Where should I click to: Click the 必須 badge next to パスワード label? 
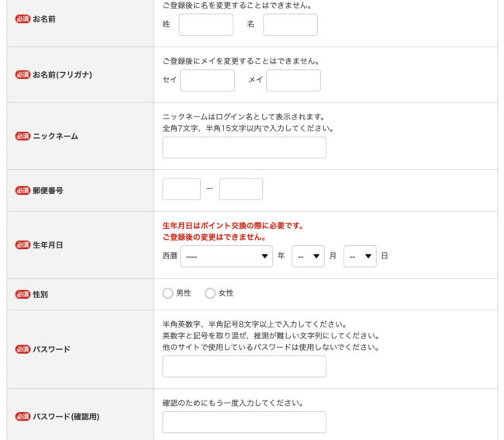(22, 349)
